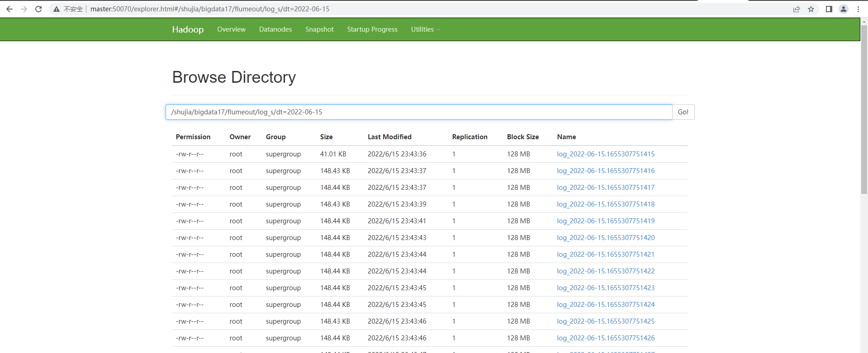
Task: Go to Startup Progress page
Action: point(372,29)
